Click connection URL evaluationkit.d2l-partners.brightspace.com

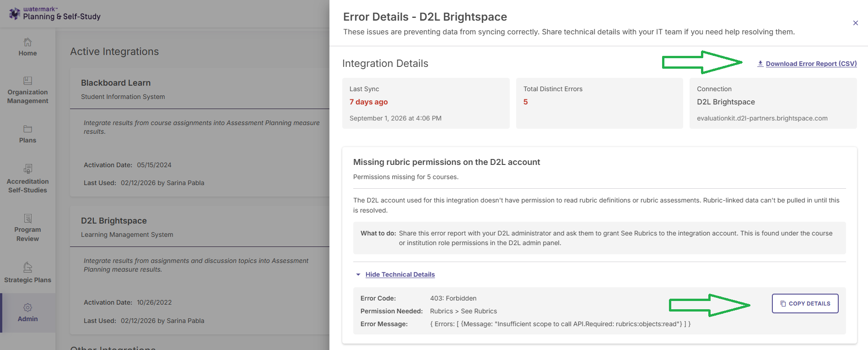762,118
